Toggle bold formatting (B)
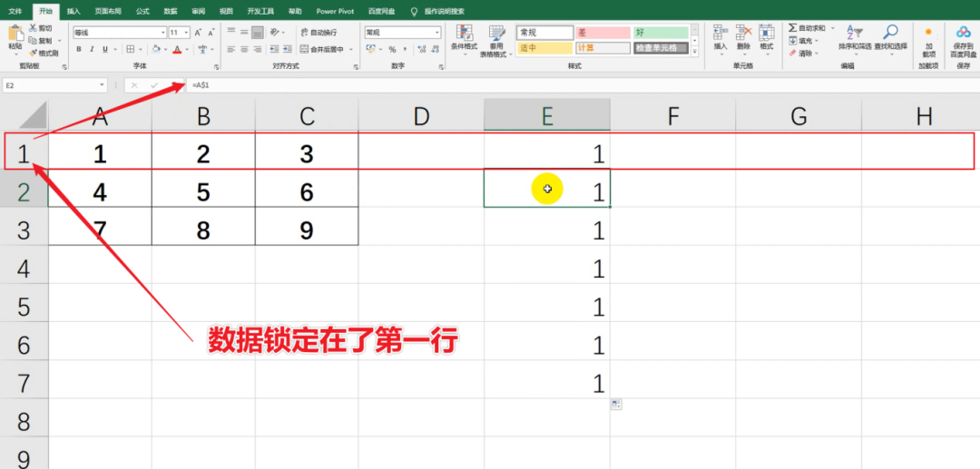 79,49
